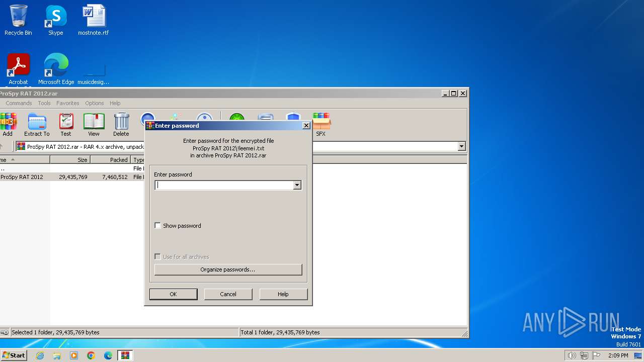Screen dimensions: 644x362
Task: Click Internet Explorer in the taskbar
Action: coord(40,355)
